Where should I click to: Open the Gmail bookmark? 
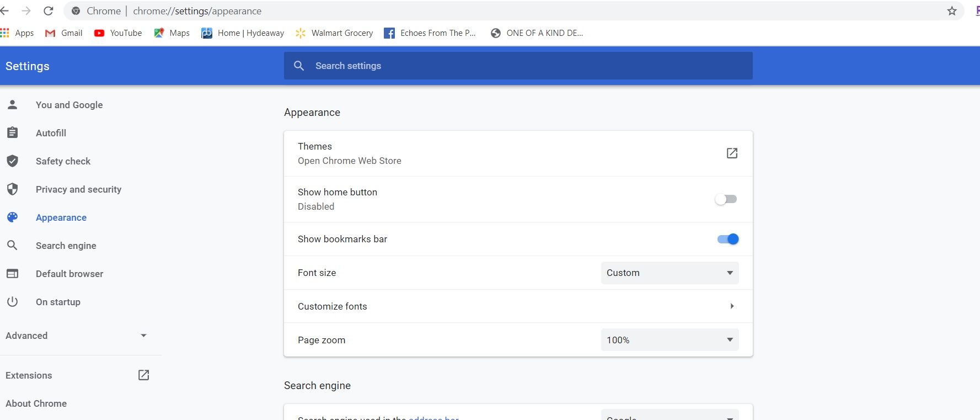point(64,33)
